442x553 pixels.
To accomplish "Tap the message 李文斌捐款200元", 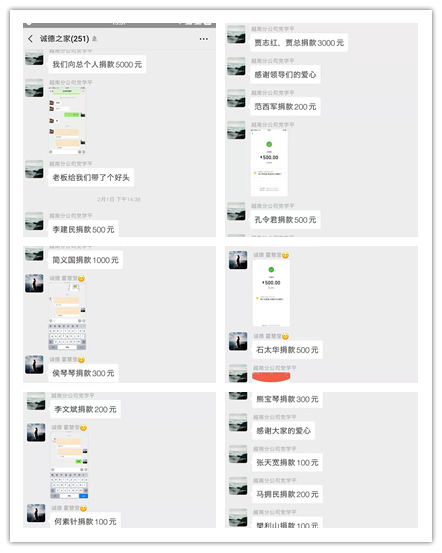I will pyautogui.click(x=85, y=409).
